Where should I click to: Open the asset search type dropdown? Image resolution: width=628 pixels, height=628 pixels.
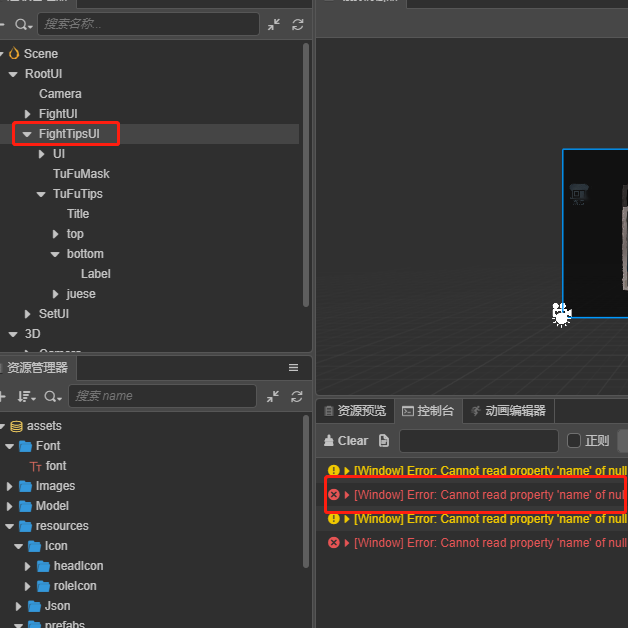click(53, 397)
